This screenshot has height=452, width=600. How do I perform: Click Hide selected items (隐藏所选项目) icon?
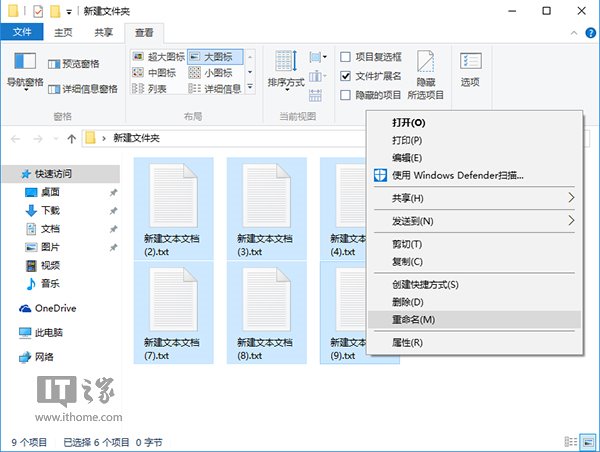[426, 70]
